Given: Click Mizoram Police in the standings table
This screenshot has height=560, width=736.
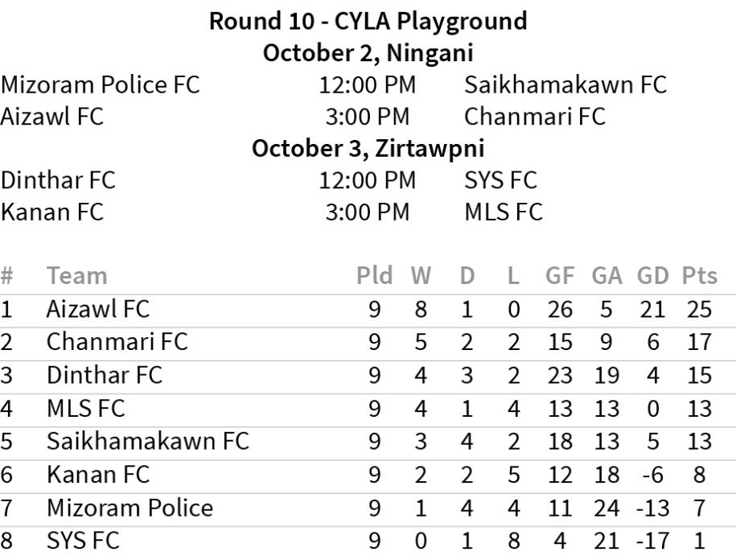Looking at the screenshot, I should click(130, 509).
